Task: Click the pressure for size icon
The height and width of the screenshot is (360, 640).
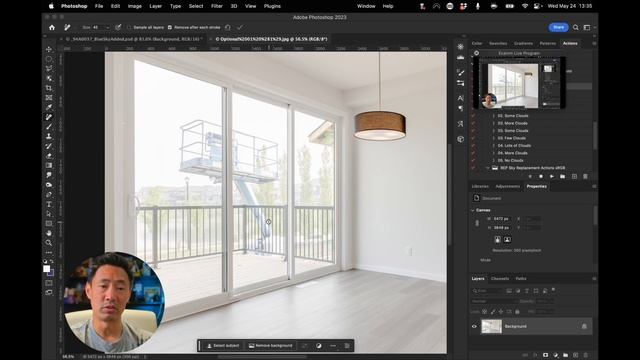Action: pyautogui.click(x=118, y=27)
